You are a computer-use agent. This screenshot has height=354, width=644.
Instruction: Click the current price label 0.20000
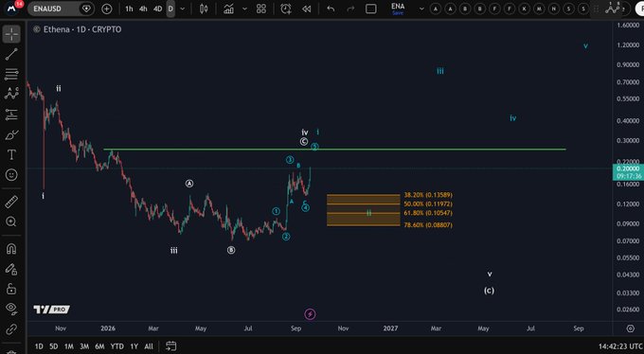pos(628,168)
